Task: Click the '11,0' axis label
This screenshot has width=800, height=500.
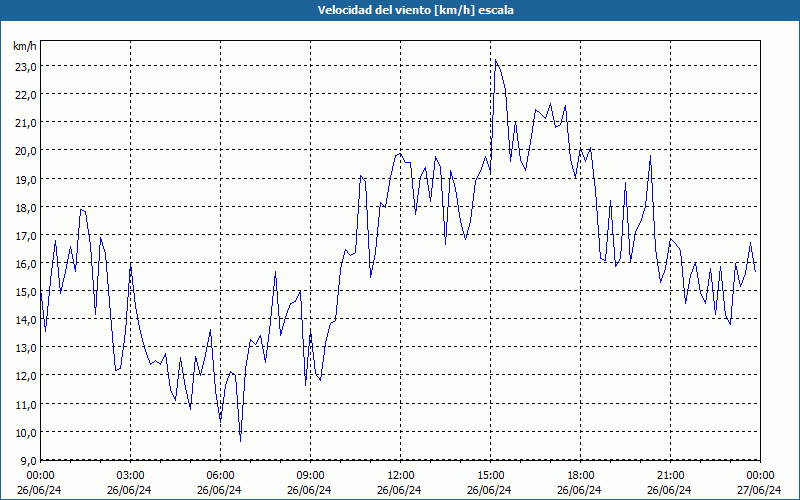Action: [26, 405]
